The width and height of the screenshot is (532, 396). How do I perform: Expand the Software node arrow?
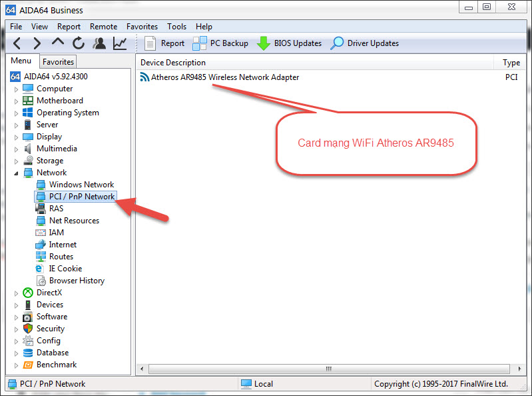[16, 317]
